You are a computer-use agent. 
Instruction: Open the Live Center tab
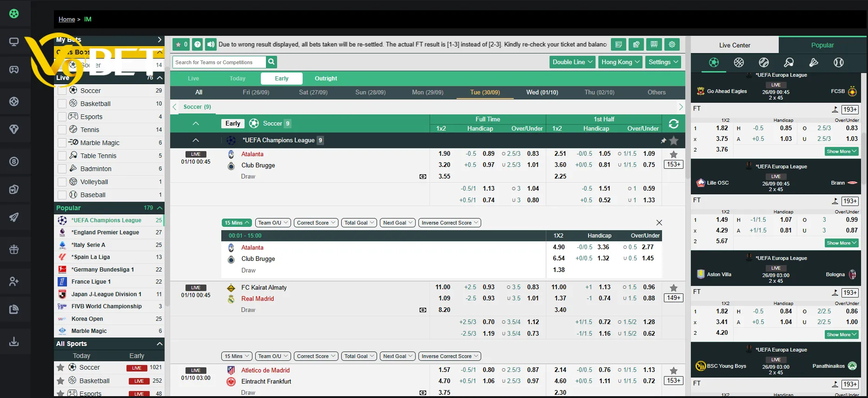tap(735, 45)
